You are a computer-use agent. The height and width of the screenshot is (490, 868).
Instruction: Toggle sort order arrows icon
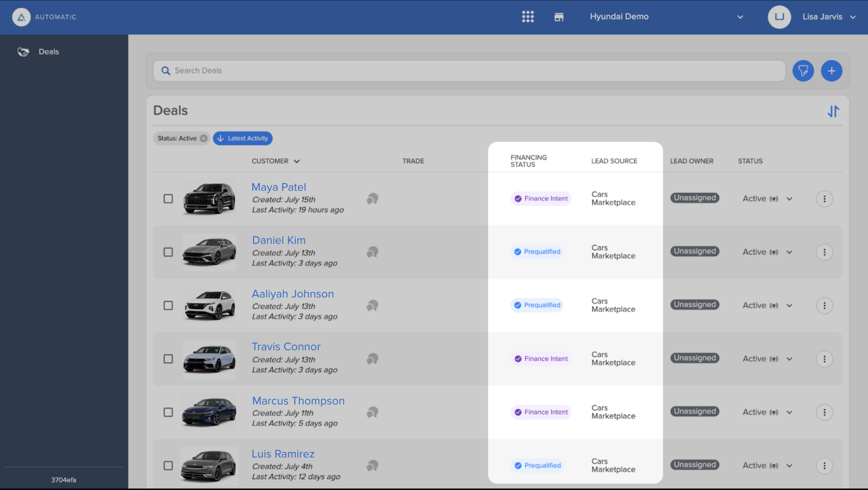click(833, 111)
